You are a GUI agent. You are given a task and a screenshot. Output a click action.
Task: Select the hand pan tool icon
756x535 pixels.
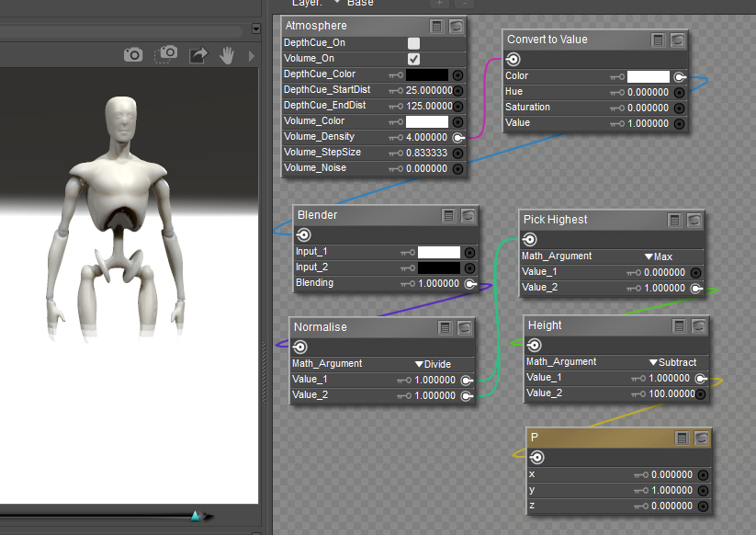pos(227,55)
